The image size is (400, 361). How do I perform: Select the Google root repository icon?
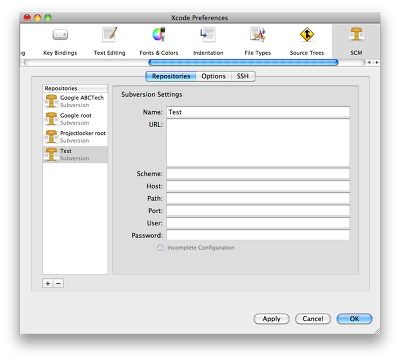pyautogui.click(x=51, y=119)
